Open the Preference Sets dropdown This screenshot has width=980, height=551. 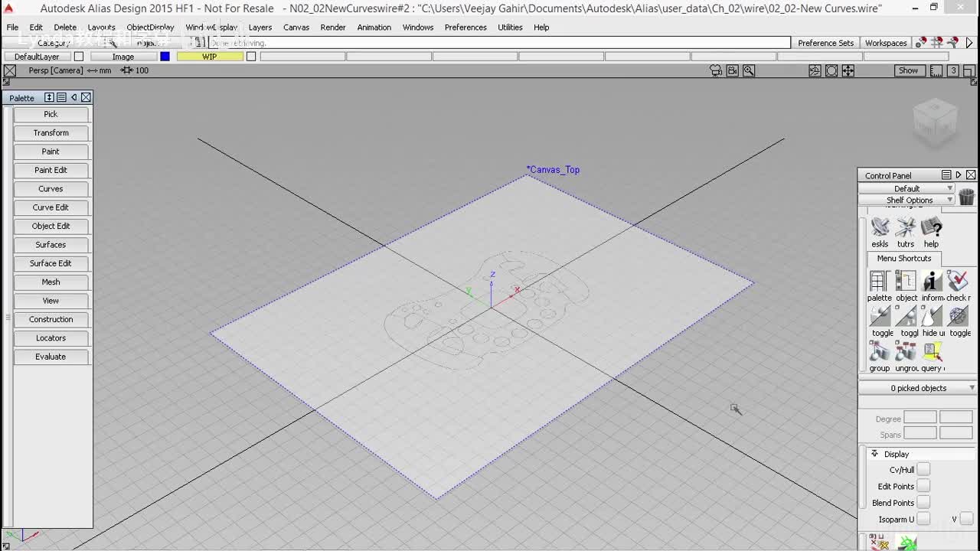(x=825, y=43)
